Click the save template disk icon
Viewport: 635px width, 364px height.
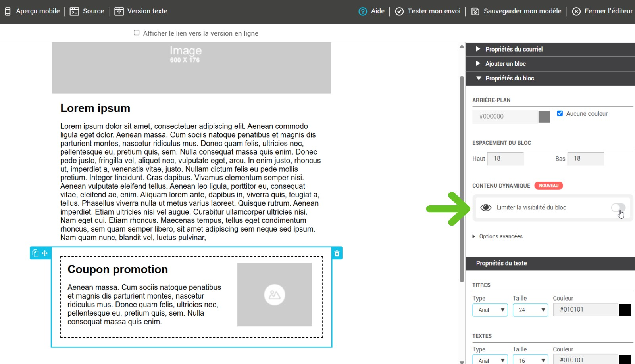coord(475,11)
